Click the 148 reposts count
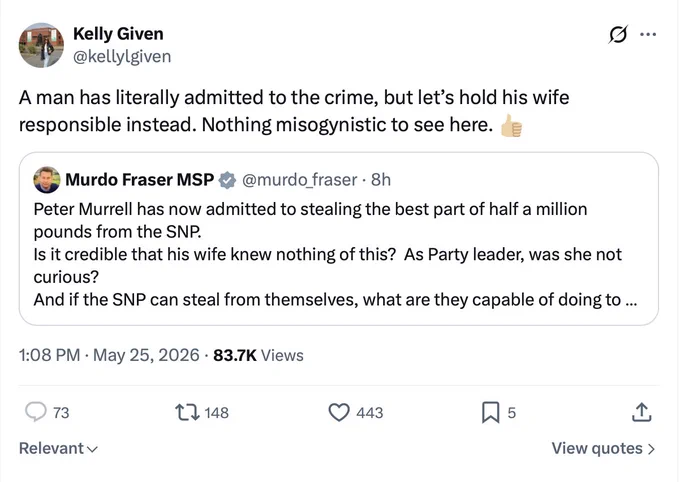 (216, 413)
